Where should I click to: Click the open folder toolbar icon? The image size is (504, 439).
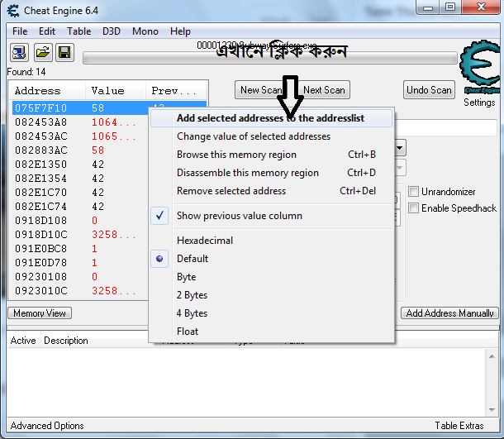42,52
